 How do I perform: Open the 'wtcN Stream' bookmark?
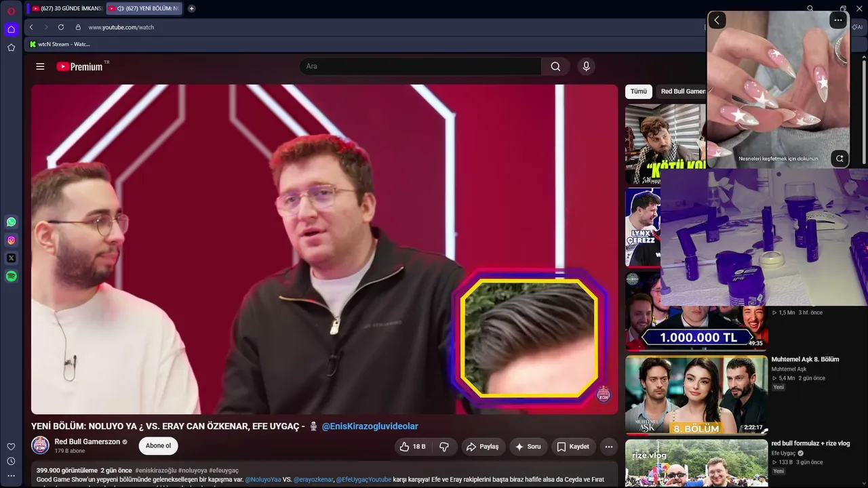point(60,44)
